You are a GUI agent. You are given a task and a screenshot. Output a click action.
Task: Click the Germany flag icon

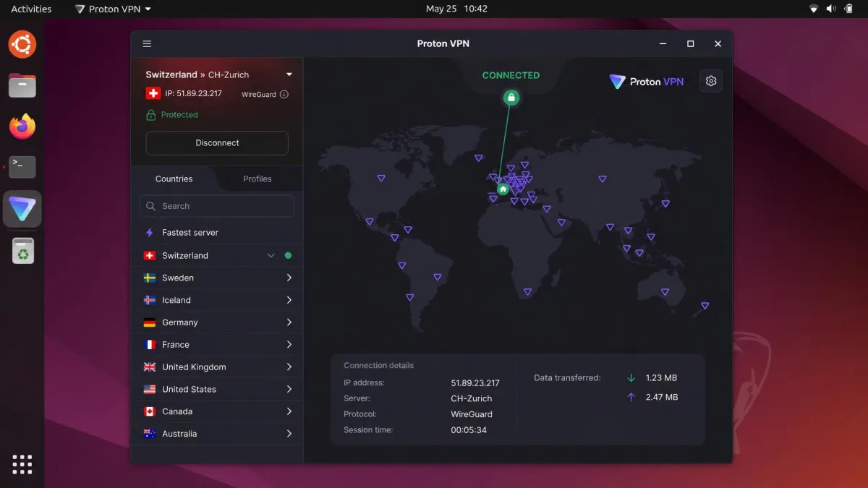coord(150,322)
